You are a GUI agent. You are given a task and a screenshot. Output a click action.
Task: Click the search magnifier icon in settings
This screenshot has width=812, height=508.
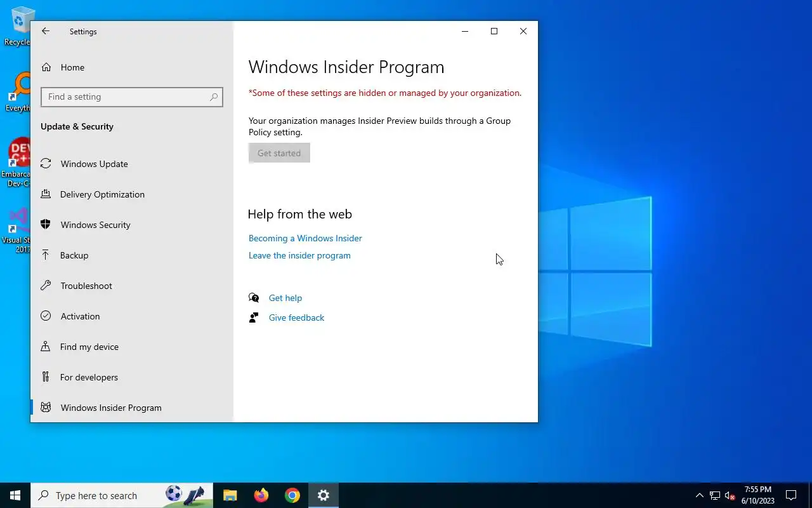pyautogui.click(x=214, y=97)
